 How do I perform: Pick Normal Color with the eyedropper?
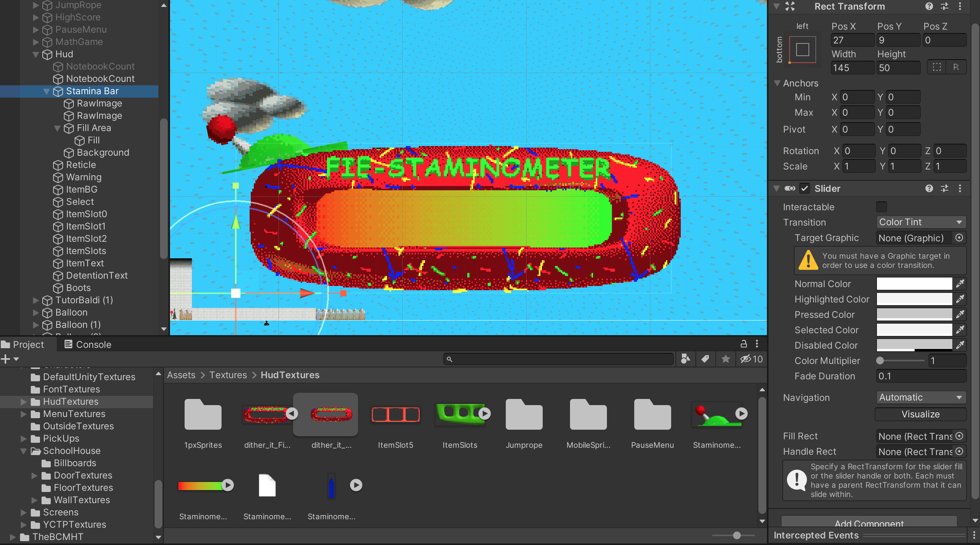click(960, 284)
